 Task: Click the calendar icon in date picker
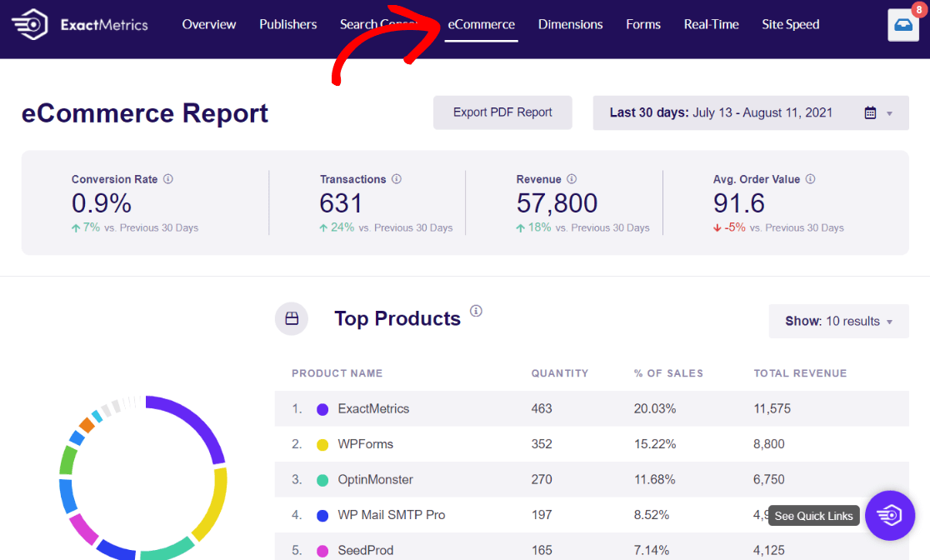870,112
